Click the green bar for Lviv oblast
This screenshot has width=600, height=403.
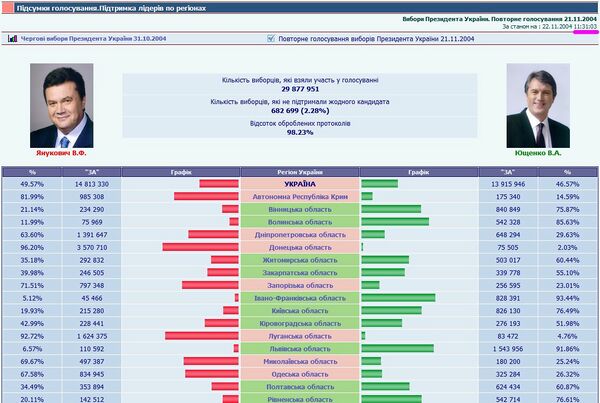[397, 348]
